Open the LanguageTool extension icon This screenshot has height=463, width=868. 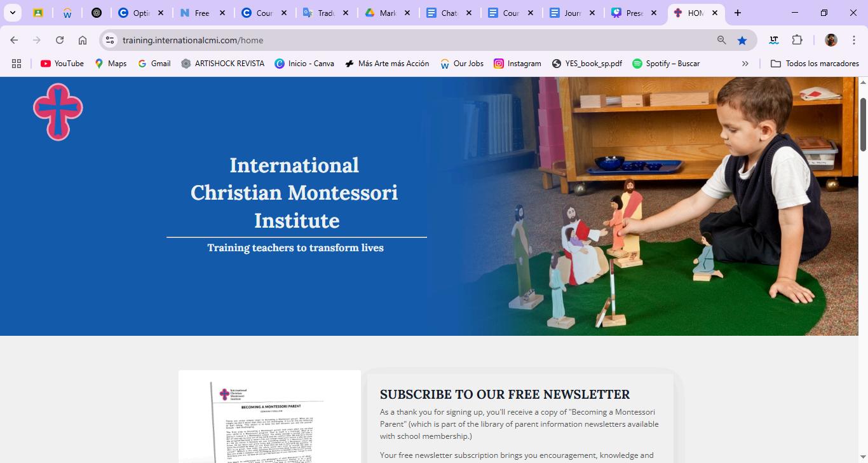tap(774, 40)
